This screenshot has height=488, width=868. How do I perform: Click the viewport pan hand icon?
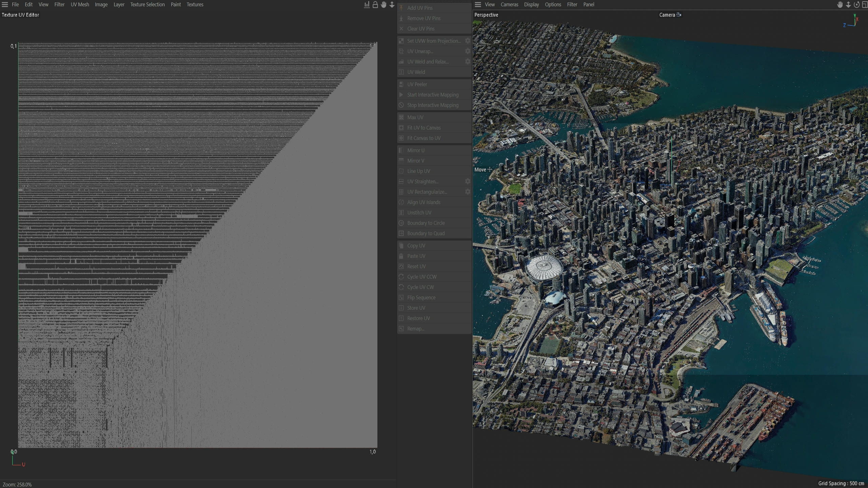(x=840, y=4)
